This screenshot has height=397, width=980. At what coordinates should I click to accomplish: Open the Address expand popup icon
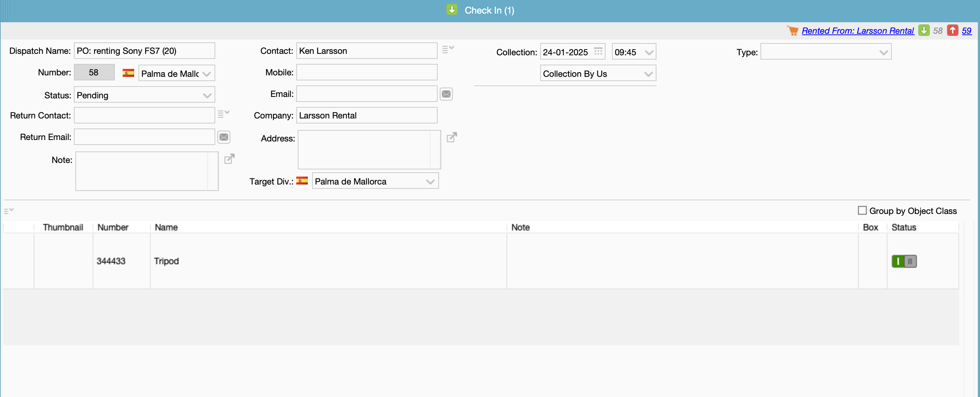pyautogui.click(x=451, y=137)
